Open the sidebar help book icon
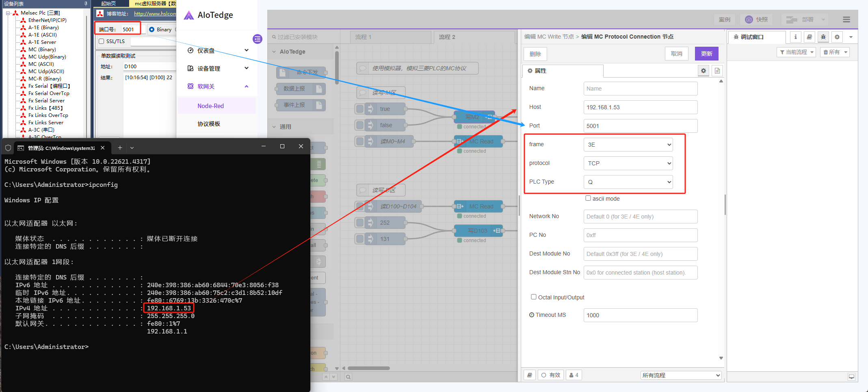Screen dimensions: 868x392 point(809,37)
